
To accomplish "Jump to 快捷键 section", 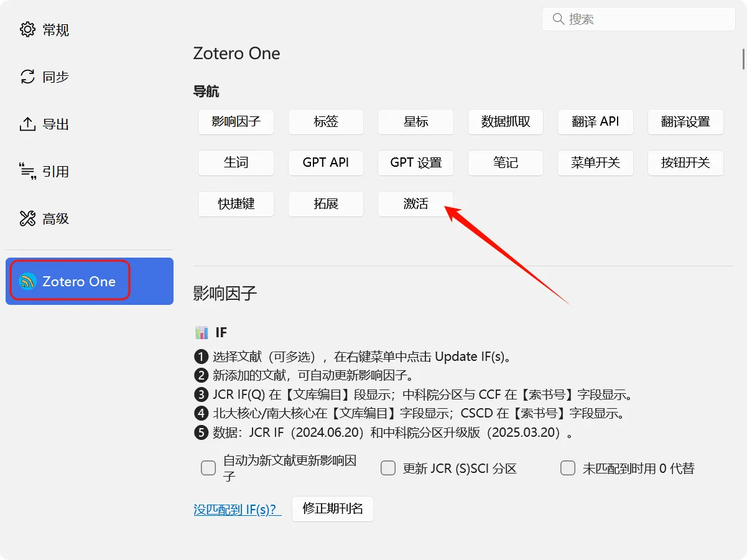I will [x=236, y=203].
